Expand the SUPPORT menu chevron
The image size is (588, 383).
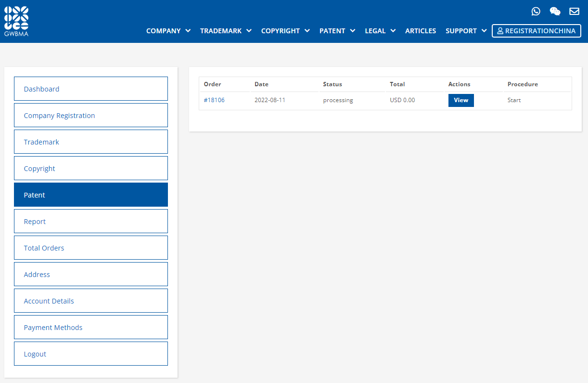pyautogui.click(x=484, y=31)
